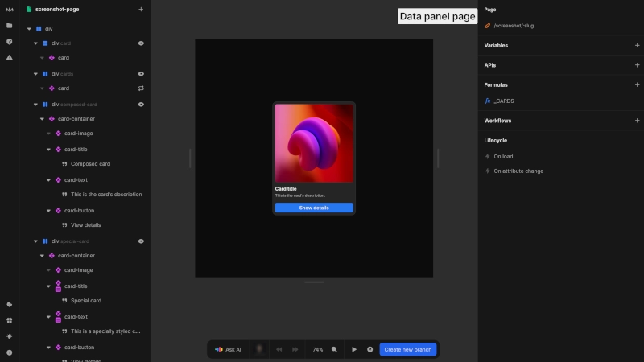Collapse first card-container under composed-card
644x362 pixels.
click(42, 118)
